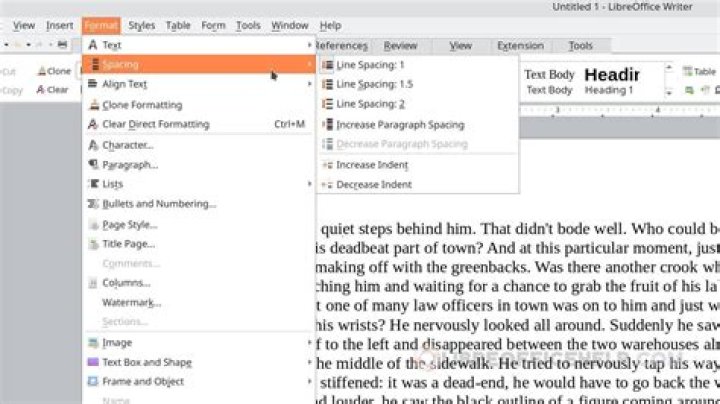Switch to the References tab
720x404 pixels.
click(x=342, y=45)
